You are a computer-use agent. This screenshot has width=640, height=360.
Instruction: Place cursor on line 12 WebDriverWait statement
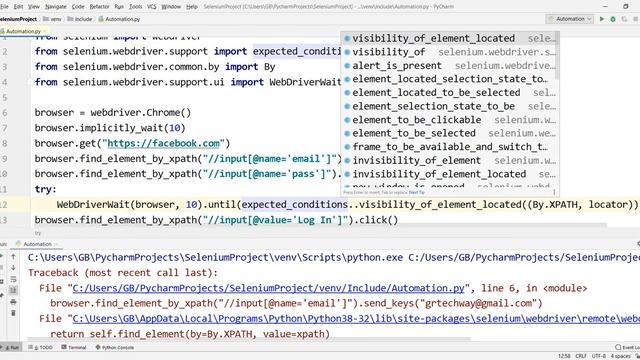pos(347,204)
